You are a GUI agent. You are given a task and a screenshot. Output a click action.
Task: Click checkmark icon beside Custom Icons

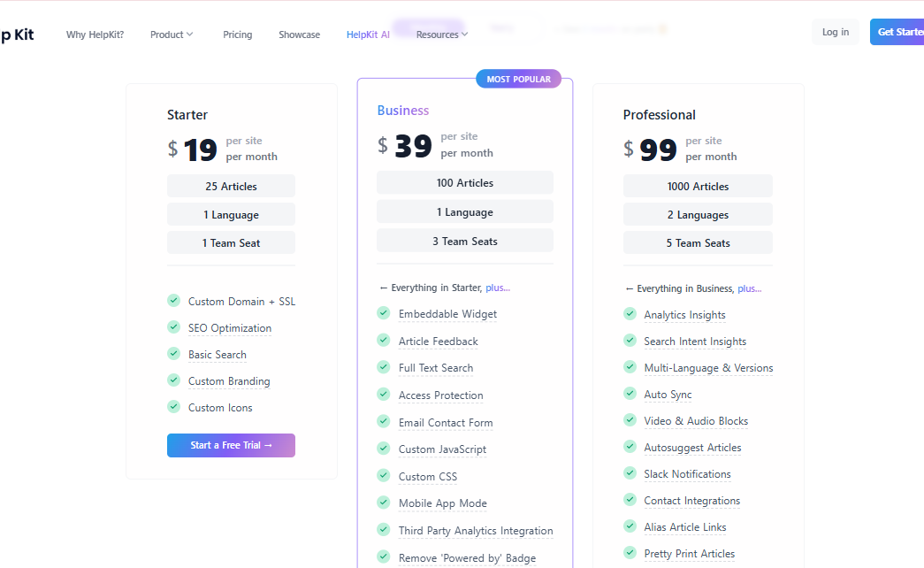(x=174, y=406)
